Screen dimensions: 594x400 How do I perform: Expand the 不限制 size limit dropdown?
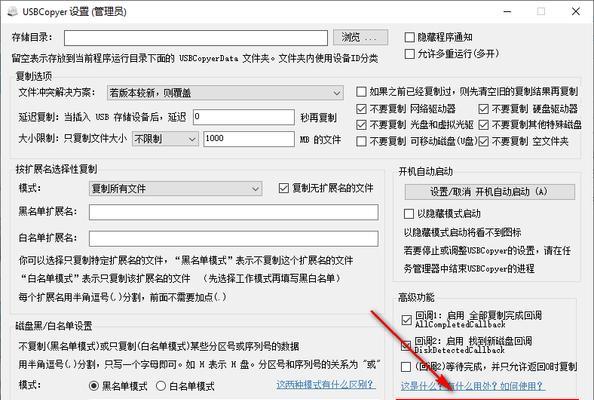pyautogui.click(x=165, y=139)
